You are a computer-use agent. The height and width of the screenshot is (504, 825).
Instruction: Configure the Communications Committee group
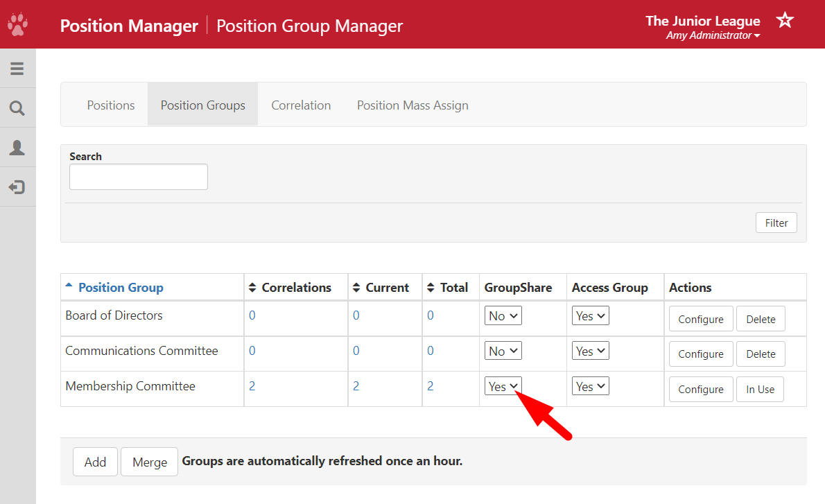(x=701, y=354)
